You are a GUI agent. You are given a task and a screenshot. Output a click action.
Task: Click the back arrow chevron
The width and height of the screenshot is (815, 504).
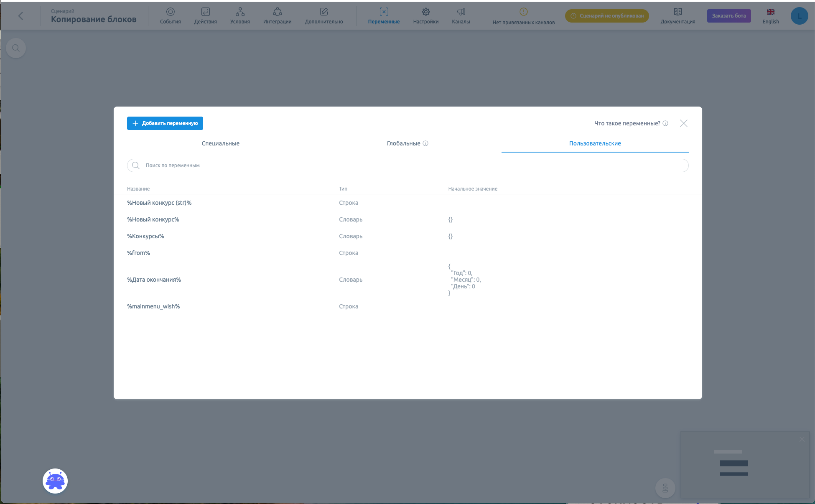20,16
